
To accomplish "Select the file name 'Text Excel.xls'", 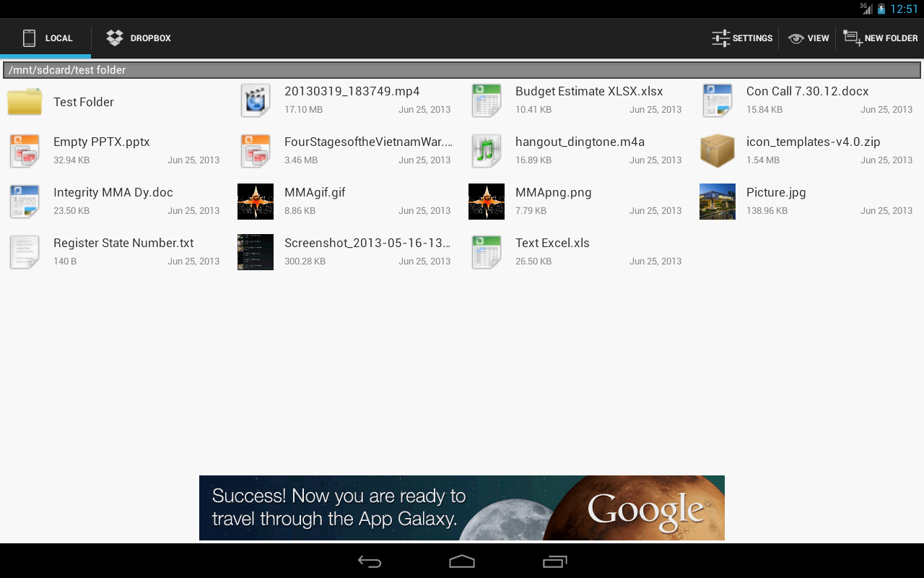I will pos(552,243).
